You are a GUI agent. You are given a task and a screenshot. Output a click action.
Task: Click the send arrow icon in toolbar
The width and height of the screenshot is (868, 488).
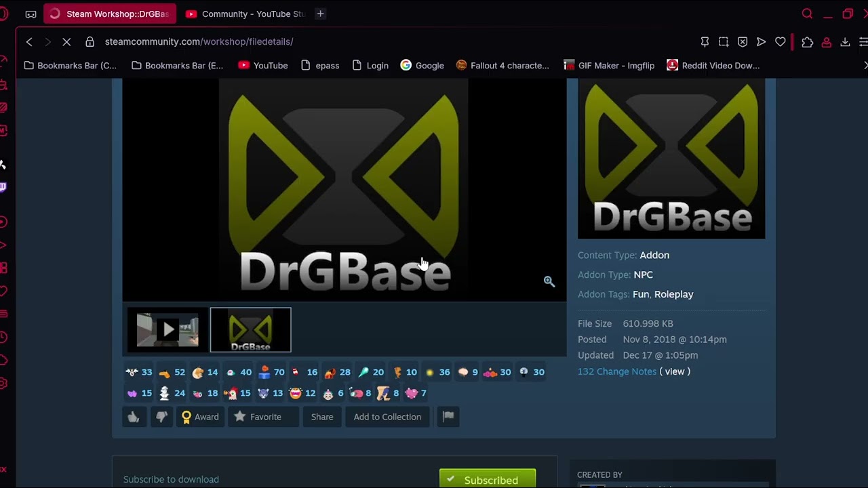[x=762, y=42]
